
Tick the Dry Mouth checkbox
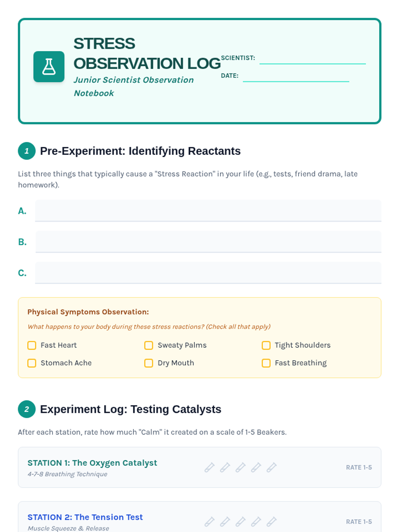[x=149, y=363]
